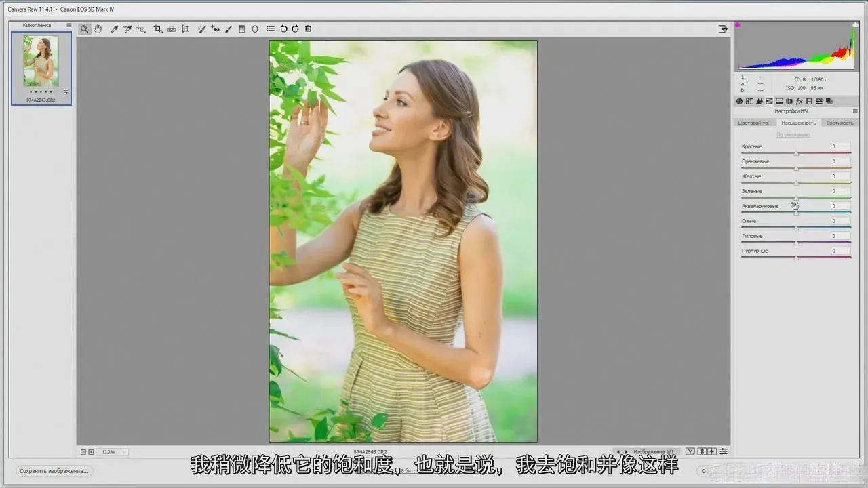868x488 pixels.
Task: Select the Radial Filter tool
Action: click(255, 29)
